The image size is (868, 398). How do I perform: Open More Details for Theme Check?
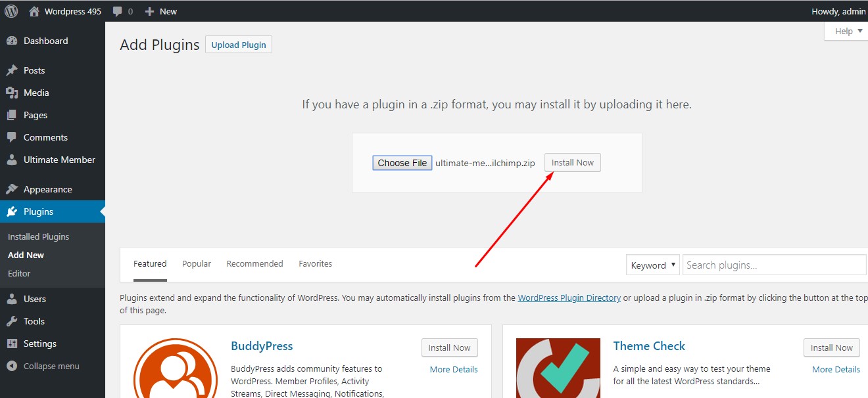coord(836,369)
